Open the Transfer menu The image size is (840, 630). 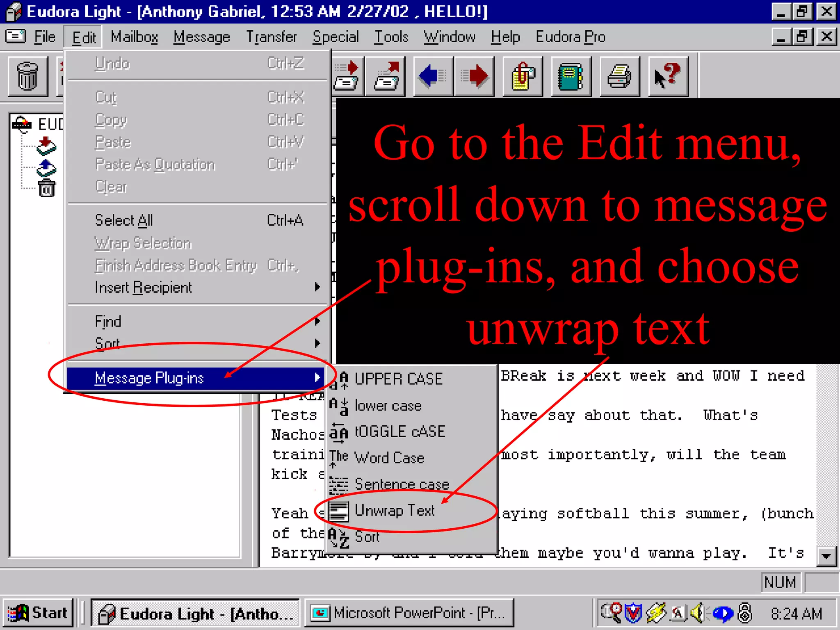point(272,37)
